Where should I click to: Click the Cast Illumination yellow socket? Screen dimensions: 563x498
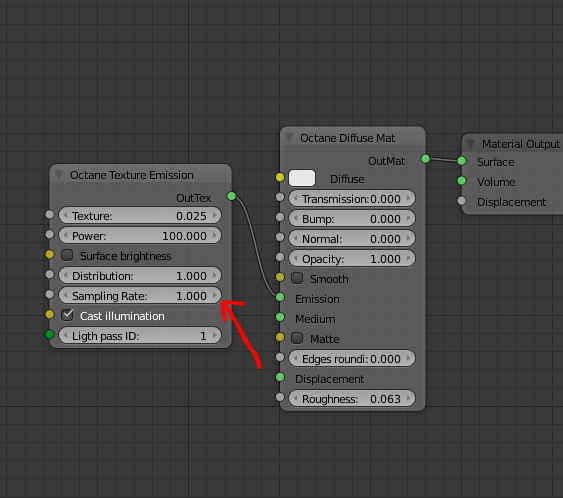(x=50, y=315)
